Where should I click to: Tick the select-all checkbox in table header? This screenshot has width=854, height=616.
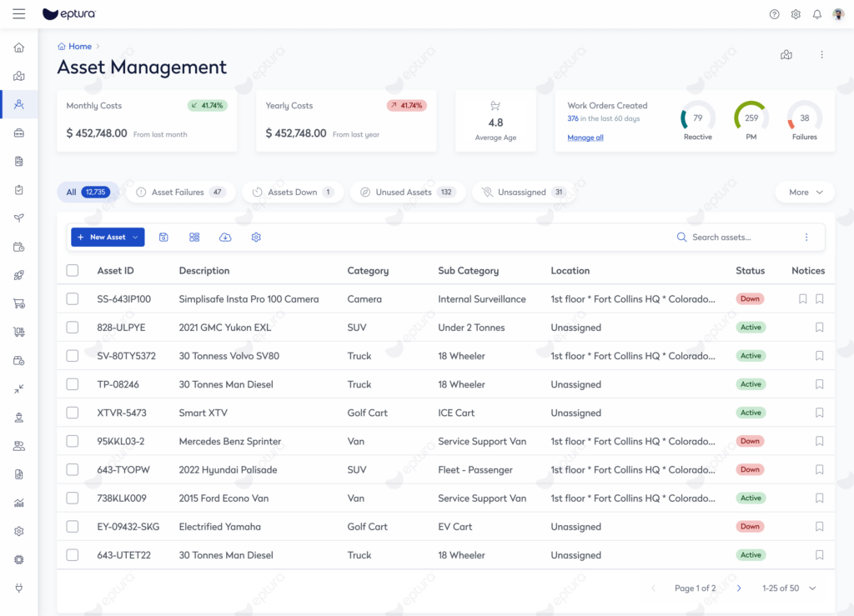(x=73, y=271)
